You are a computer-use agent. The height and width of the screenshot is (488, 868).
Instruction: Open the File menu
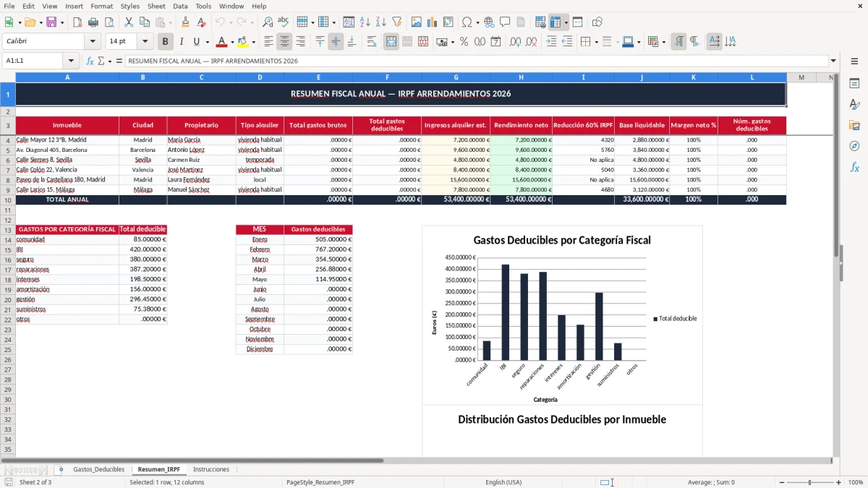(9, 6)
